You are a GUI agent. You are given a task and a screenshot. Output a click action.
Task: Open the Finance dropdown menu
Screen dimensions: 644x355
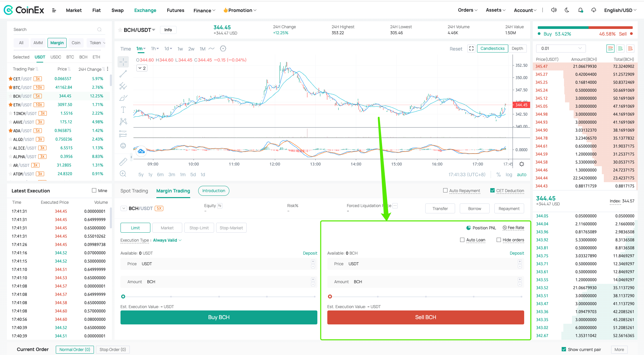pyautogui.click(x=204, y=10)
